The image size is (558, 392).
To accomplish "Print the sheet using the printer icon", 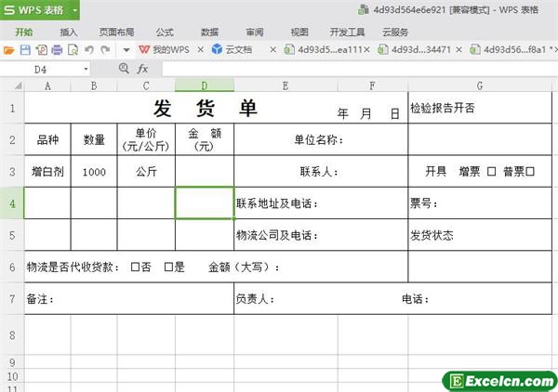I will [57, 50].
